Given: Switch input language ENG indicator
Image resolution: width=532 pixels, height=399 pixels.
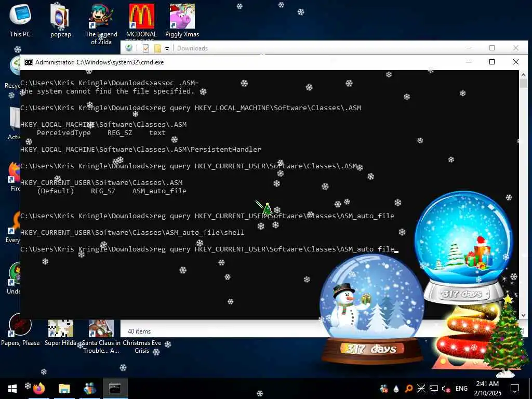Looking at the screenshot, I should (461, 389).
